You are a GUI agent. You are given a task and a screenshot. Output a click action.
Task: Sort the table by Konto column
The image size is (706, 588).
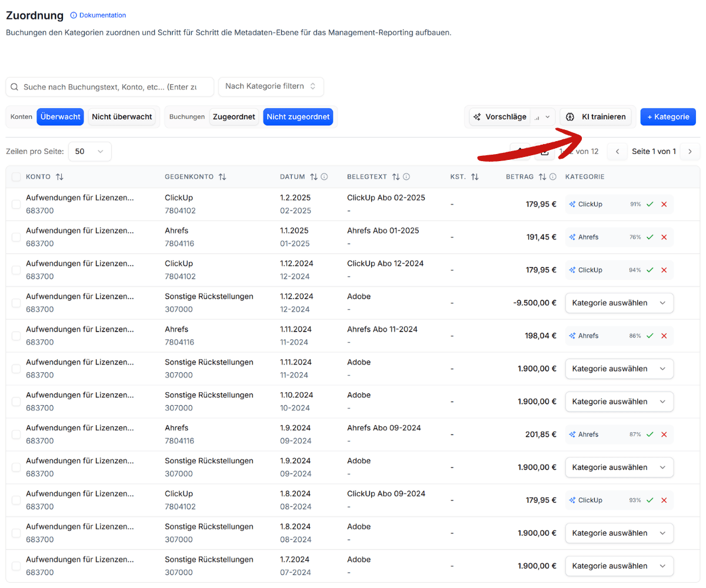pyautogui.click(x=59, y=177)
